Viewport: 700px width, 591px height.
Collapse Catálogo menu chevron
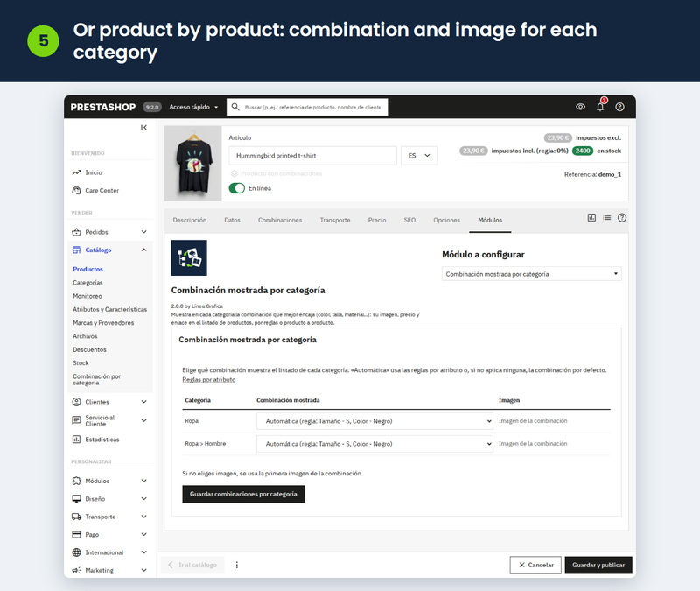[x=143, y=250]
